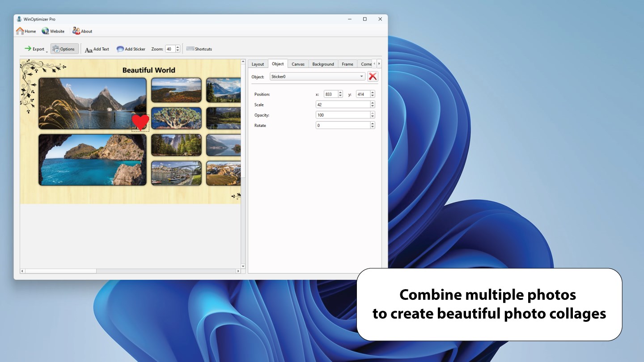Viewport: 644px width, 362px height.
Task: Select the large fjord mountain photo
Action: point(93,104)
